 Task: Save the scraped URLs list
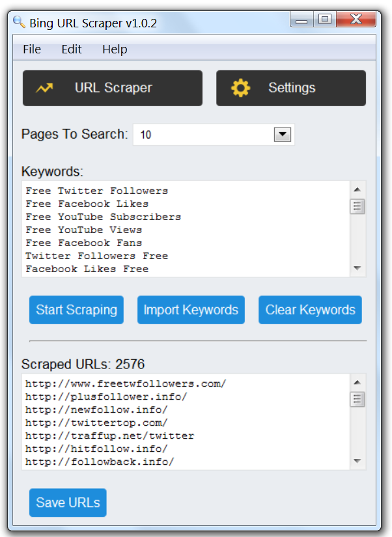[67, 503]
